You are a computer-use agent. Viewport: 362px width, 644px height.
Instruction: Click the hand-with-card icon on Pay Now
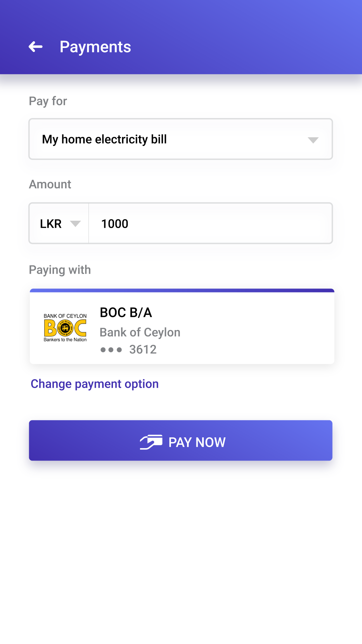[x=151, y=442]
